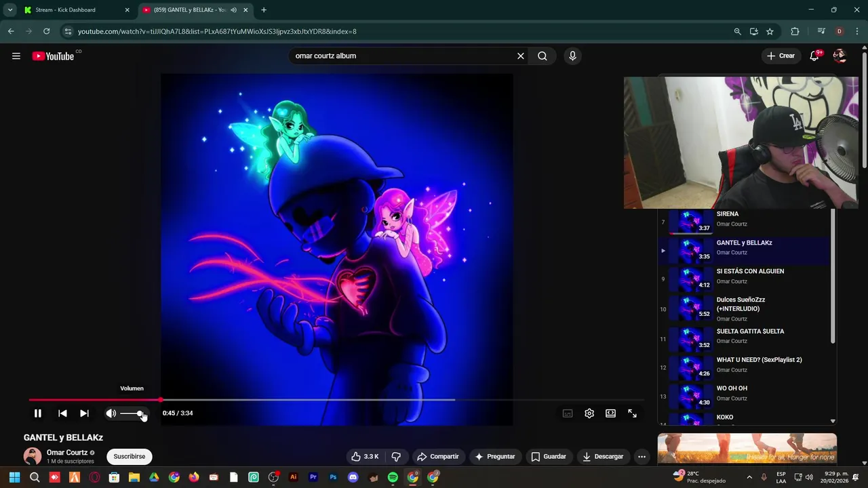Click the Crear button
Viewport: 868px width, 488px height.
click(781, 56)
